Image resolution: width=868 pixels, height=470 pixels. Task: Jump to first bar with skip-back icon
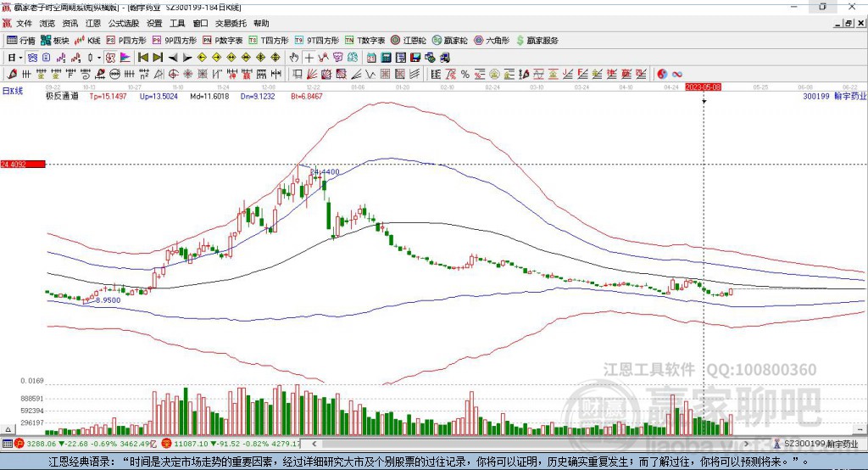142,58
